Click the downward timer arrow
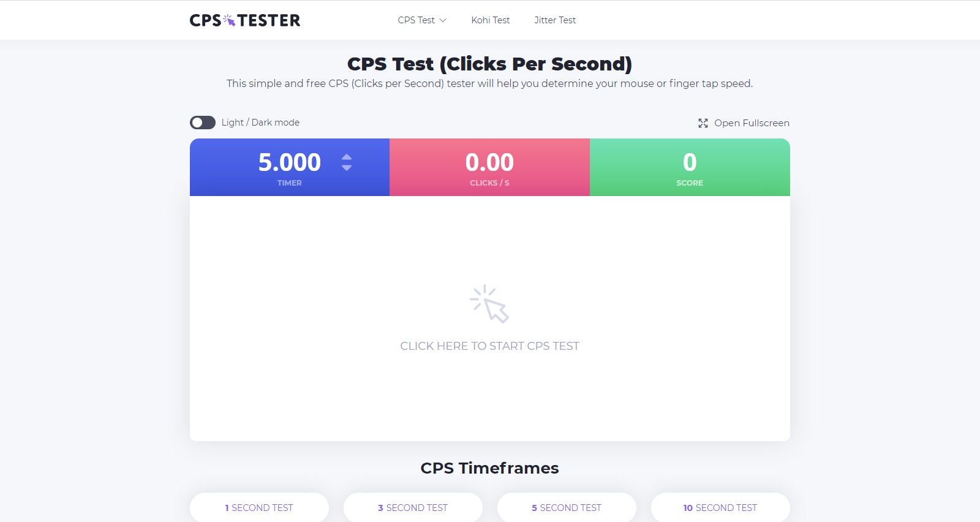Viewport: 980px width, 522px height. 347,167
